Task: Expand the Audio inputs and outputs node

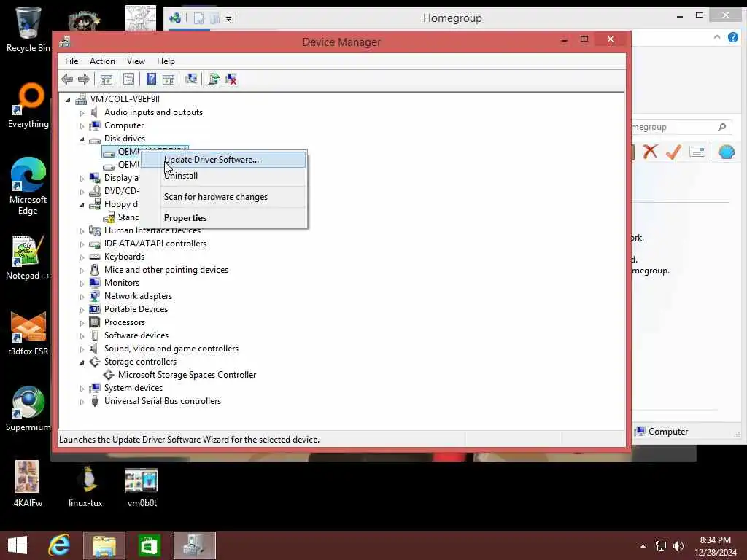Action: tap(82, 113)
